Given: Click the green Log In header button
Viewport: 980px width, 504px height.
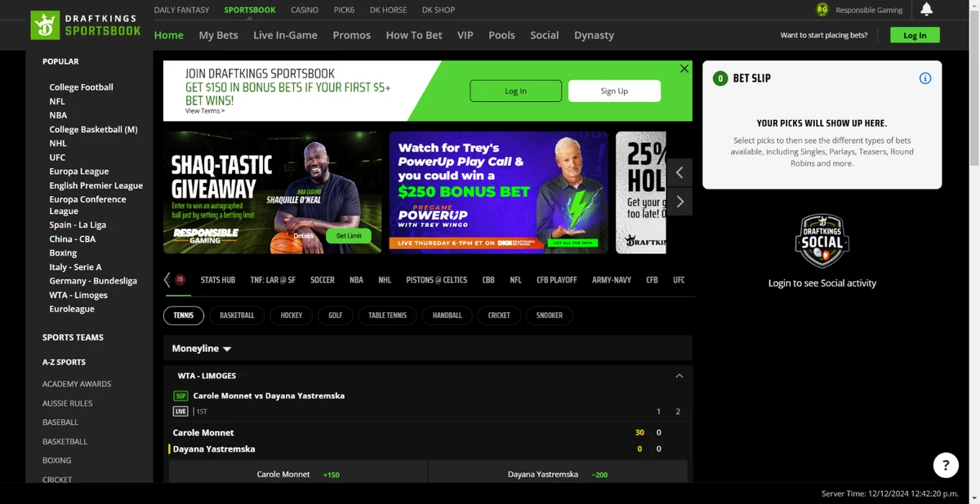Looking at the screenshot, I should pyautogui.click(x=915, y=35).
